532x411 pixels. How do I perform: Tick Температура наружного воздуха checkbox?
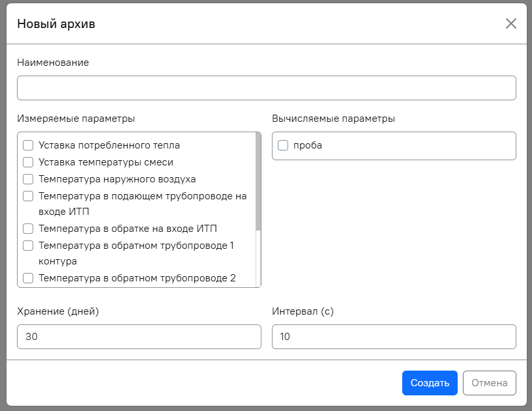click(28, 179)
